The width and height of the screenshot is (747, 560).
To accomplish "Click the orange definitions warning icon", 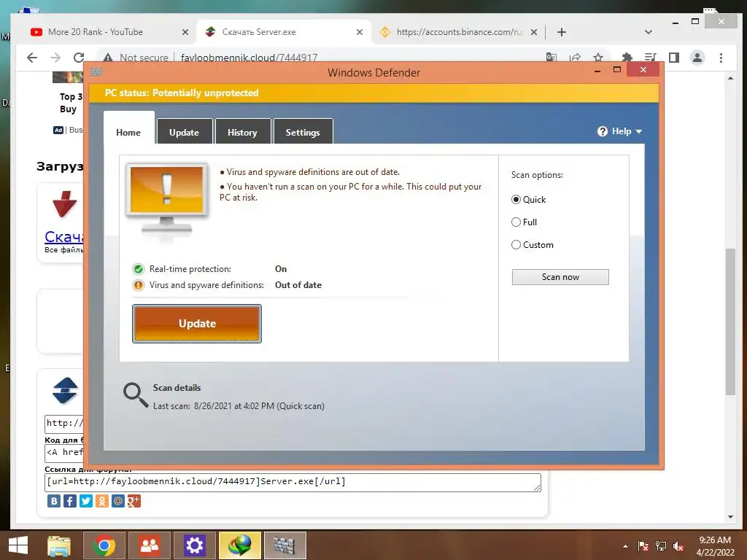I will (x=138, y=285).
